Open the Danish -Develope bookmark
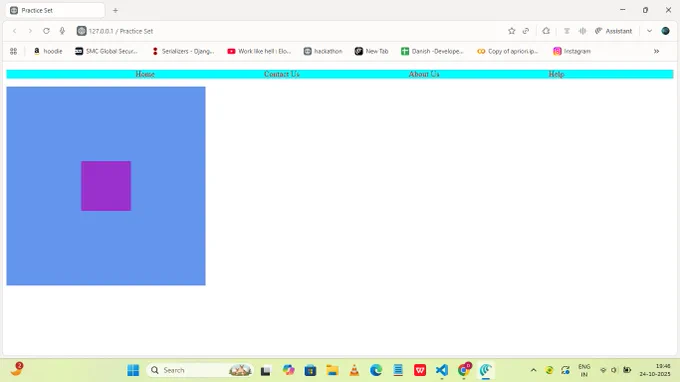The height and width of the screenshot is (382, 680). (x=432, y=51)
